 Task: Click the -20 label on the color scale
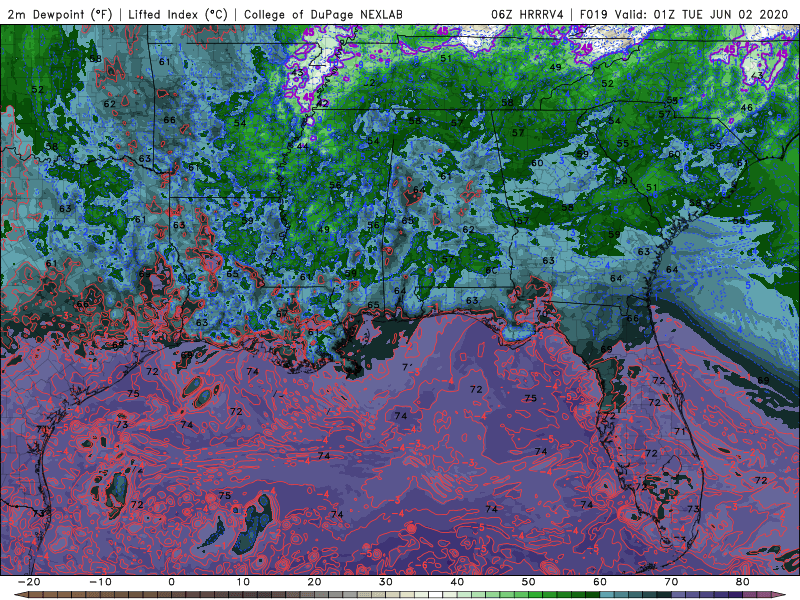point(29,582)
